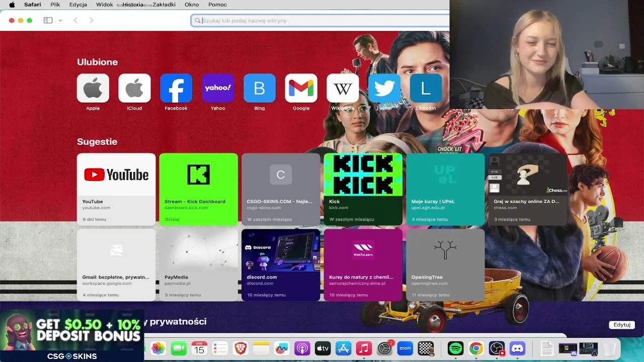
Task: Click the Ulubione heading
Action: 97,62
